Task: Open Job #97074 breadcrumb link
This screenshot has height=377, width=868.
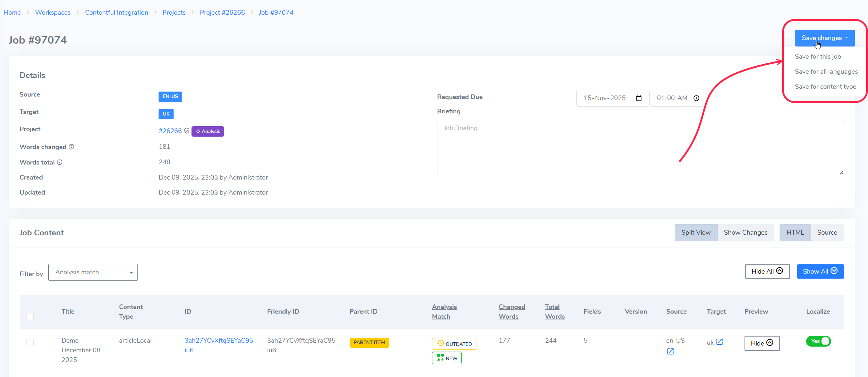Action: 276,13
